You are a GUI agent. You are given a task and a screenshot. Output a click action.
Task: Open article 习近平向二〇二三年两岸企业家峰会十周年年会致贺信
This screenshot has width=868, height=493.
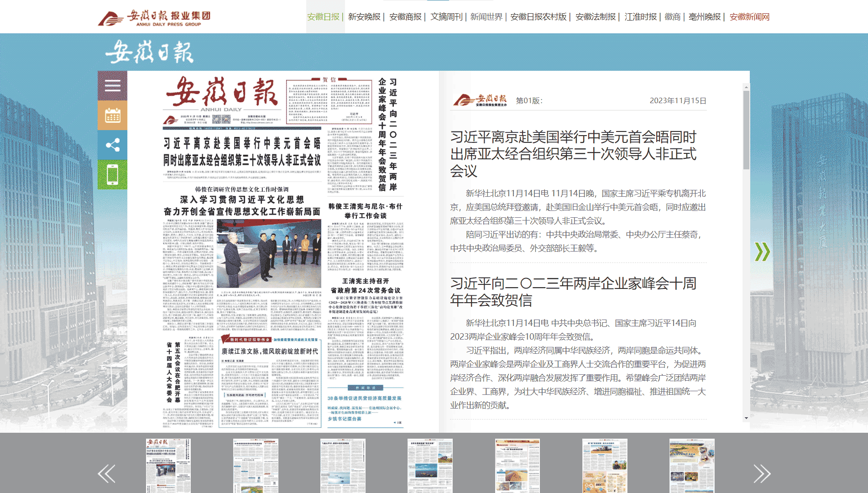pos(573,292)
